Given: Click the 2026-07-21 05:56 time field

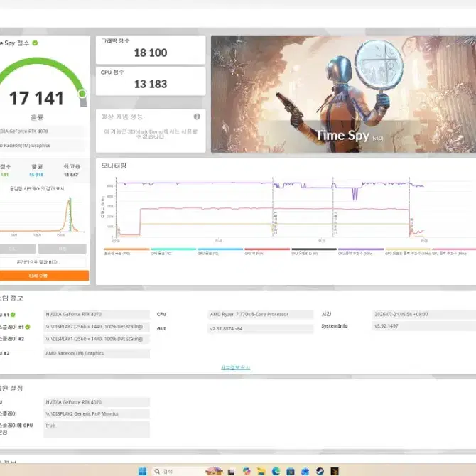Looking at the screenshot, I should tap(424, 314).
